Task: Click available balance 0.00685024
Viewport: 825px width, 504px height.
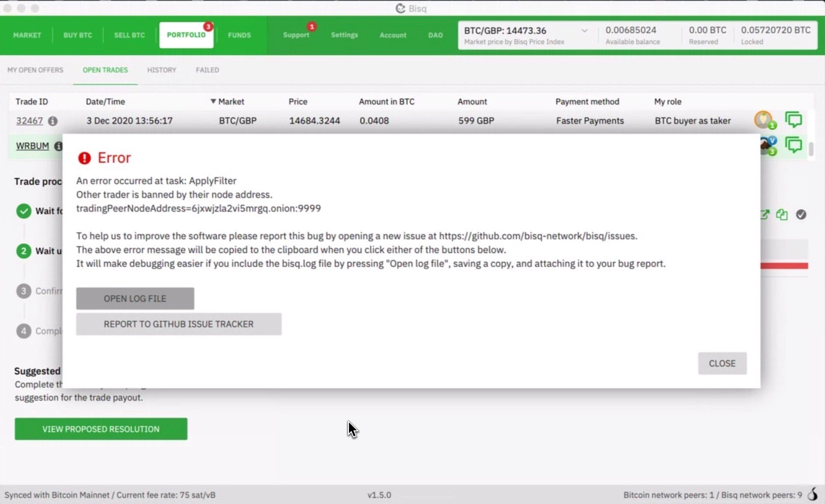Action: click(x=631, y=30)
